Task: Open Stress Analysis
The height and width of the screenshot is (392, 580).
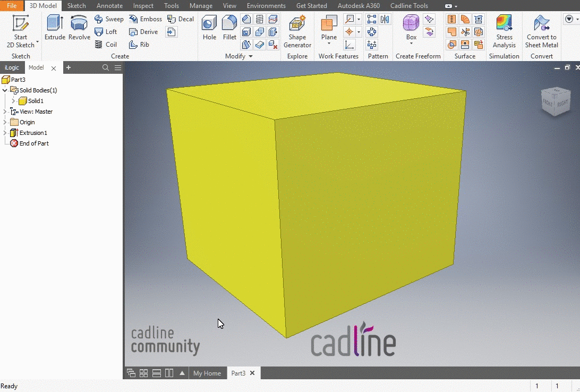Action: tap(504, 32)
